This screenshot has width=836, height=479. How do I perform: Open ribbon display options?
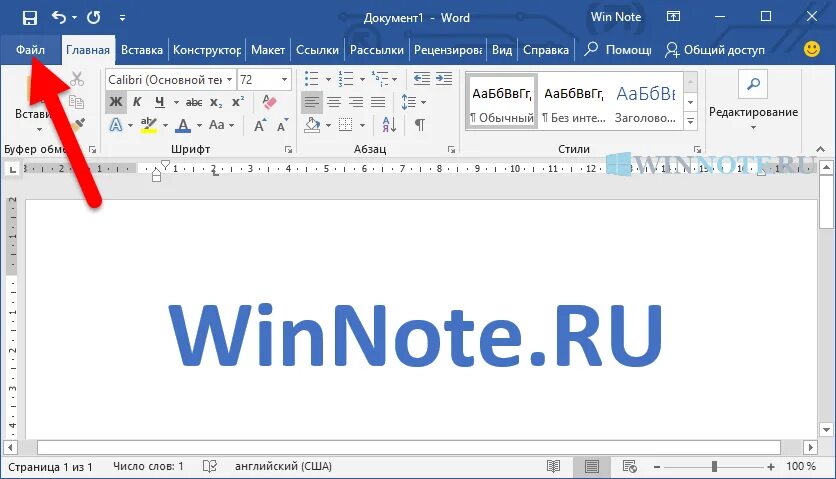point(673,17)
